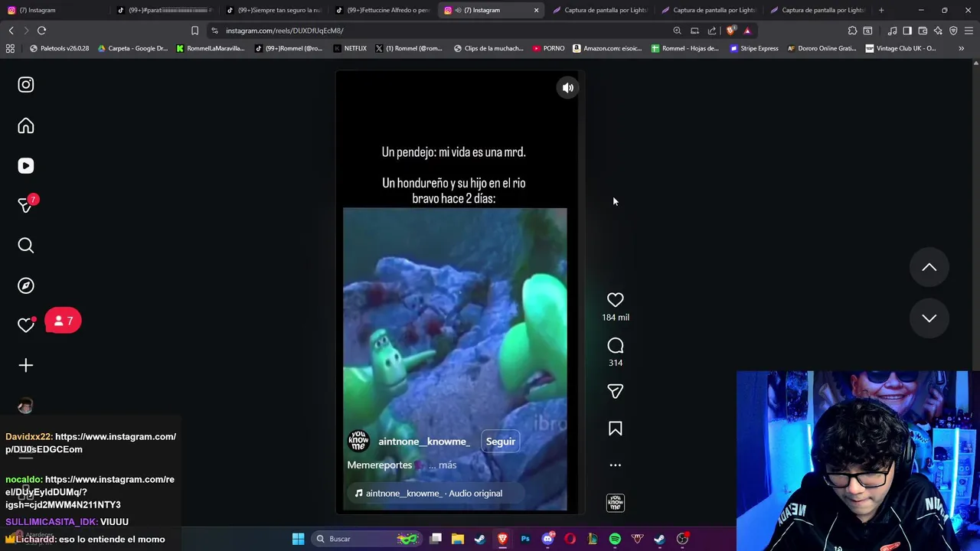Viewport: 980px width, 551px height.
Task: Open Discord from the taskbar
Action: pos(547,539)
